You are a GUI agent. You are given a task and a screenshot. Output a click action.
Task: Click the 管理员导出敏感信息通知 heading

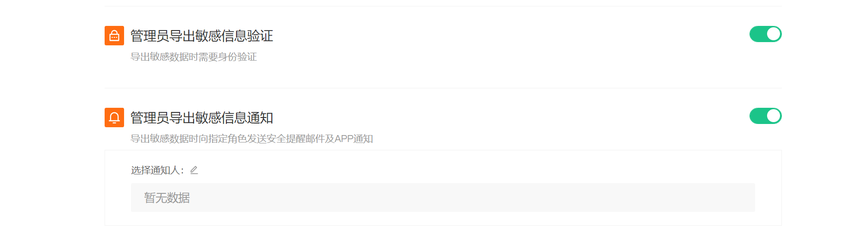pos(202,117)
